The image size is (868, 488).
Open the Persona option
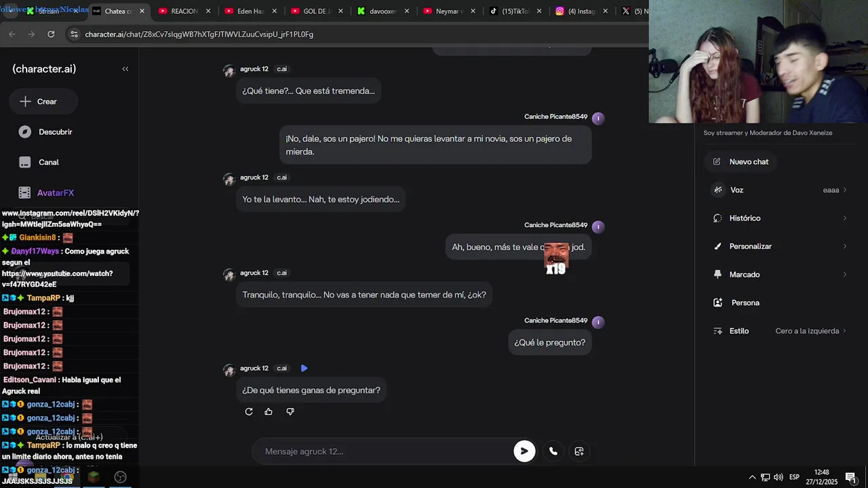click(779, 303)
